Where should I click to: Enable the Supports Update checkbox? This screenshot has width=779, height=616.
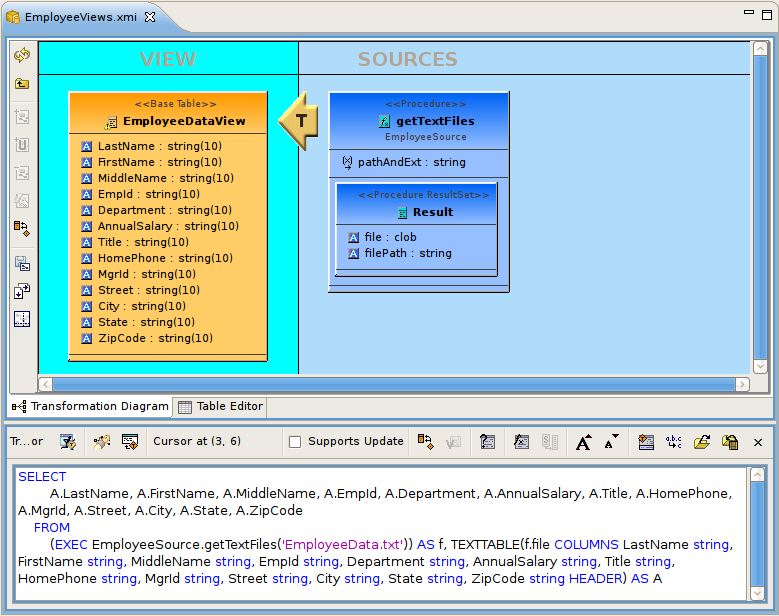pos(295,442)
